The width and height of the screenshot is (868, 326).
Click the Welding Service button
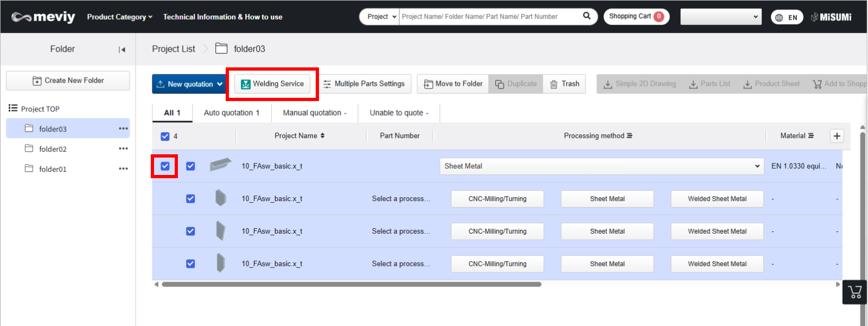[272, 84]
